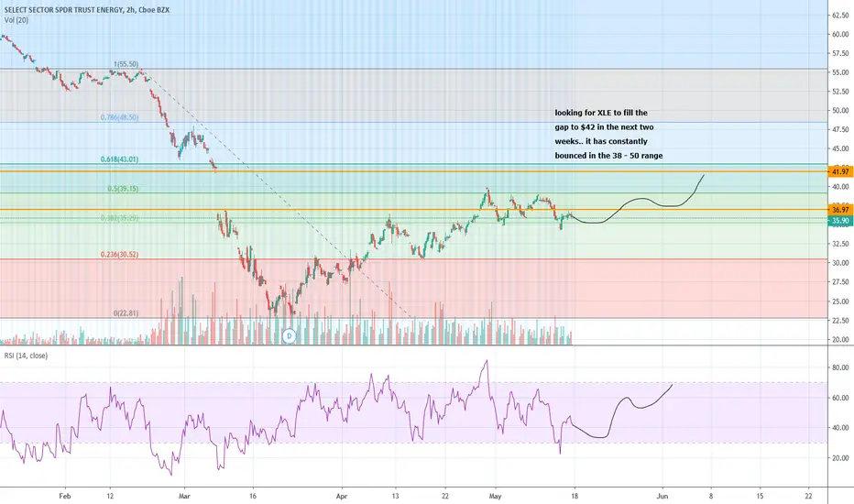Select the 0.382(35.29) Fibonacci level label

[x=119, y=218]
